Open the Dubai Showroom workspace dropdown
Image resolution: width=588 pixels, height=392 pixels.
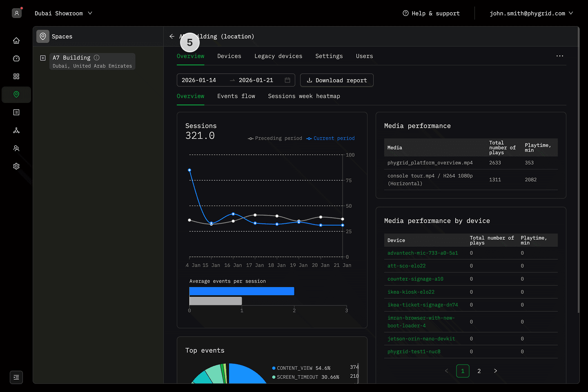[x=63, y=13]
